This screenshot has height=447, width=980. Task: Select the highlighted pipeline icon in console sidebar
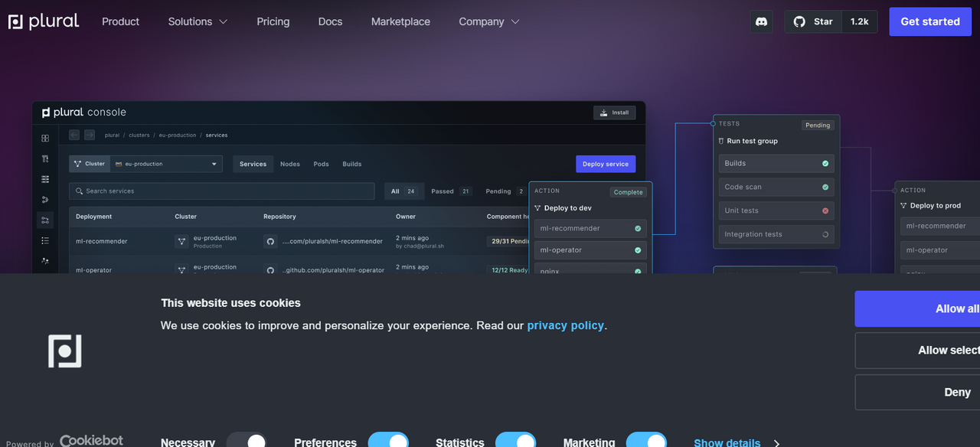45,220
